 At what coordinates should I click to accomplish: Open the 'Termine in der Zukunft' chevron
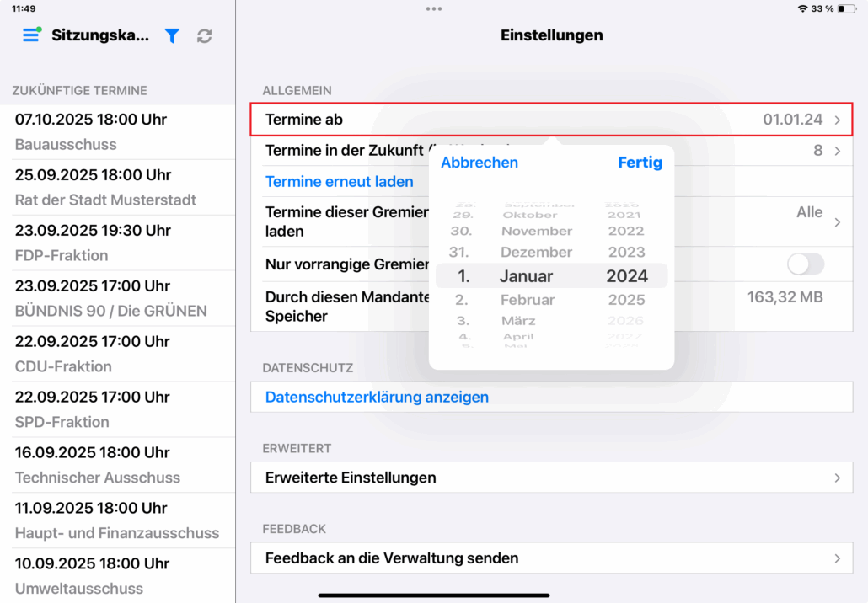(x=837, y=151)
